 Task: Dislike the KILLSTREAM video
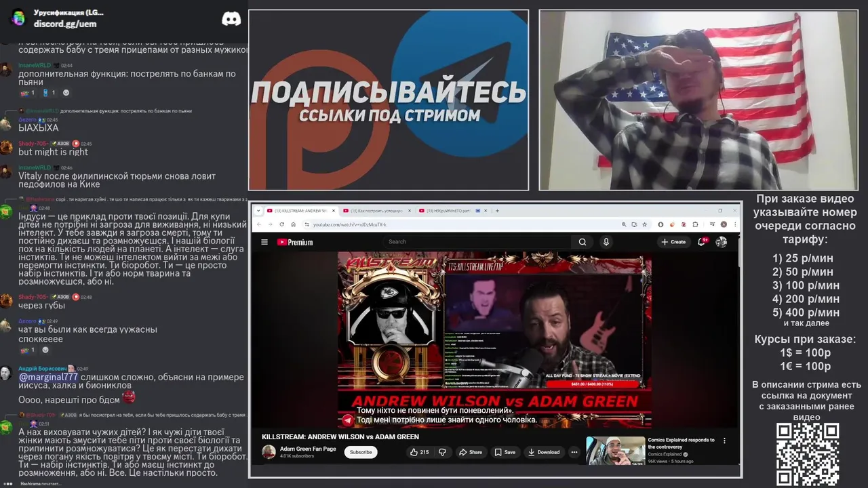click(442, 452)
